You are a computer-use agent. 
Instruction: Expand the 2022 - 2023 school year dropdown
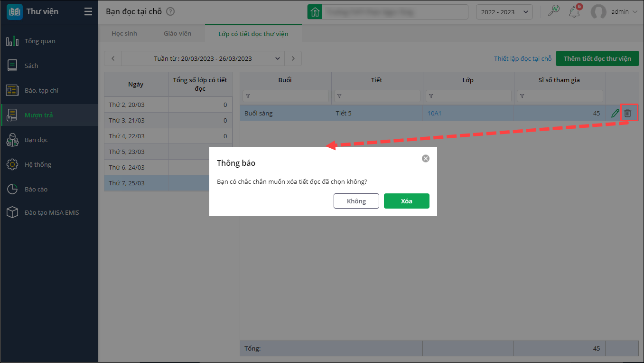click(x=504, y=12)
